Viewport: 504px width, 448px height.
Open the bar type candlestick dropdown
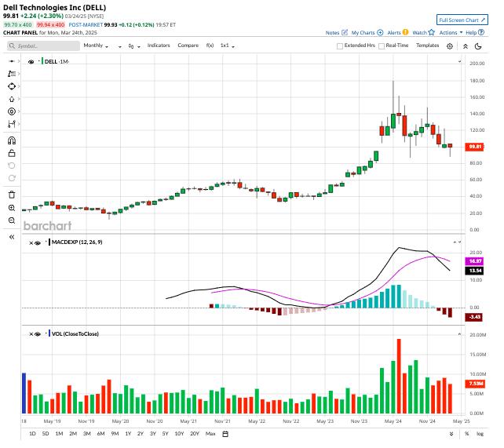click(134, 46)
